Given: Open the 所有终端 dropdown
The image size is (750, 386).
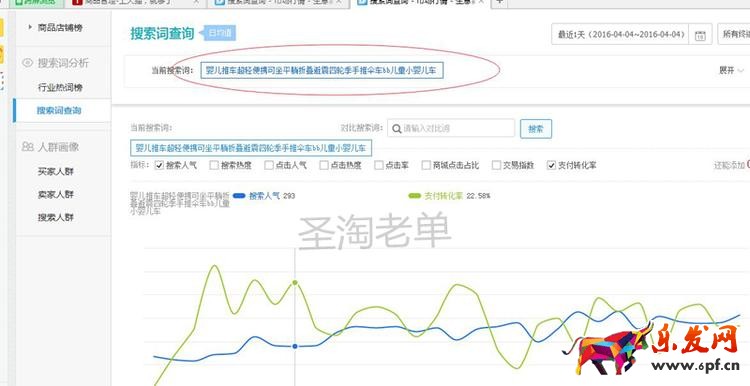Looking at the screenshot, I should (734, 34).
